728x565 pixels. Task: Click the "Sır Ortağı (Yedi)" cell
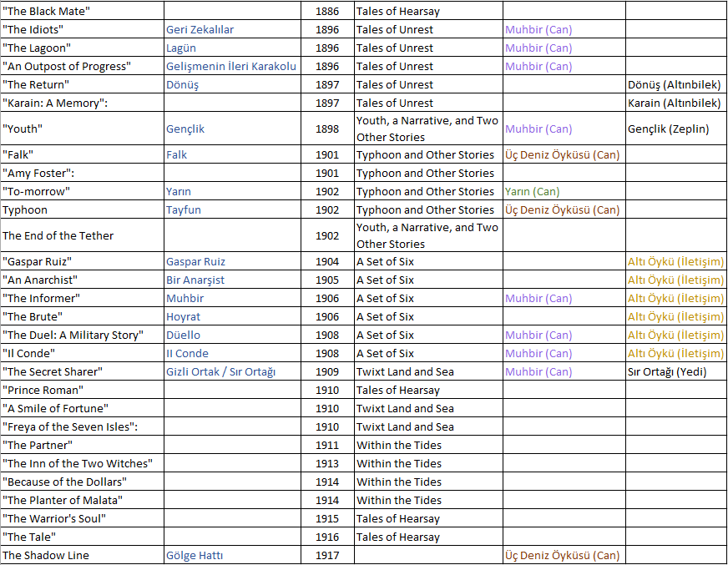point(667,371)
